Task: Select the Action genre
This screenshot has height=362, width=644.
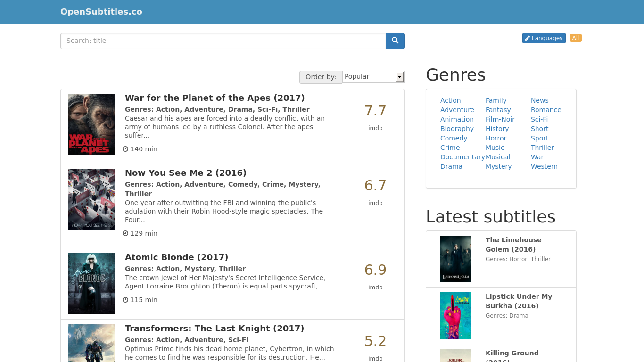Action: pyautogui.click(x=450, y=100)
